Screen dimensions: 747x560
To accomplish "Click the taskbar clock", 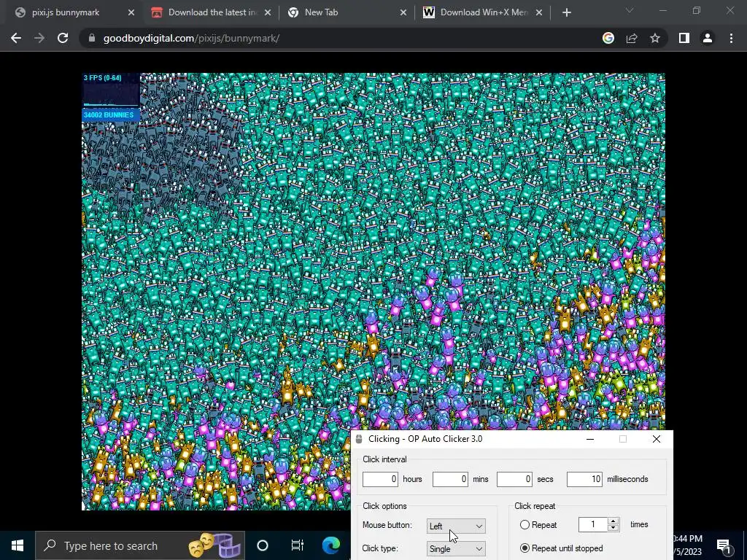I will [x=689, y=545].
